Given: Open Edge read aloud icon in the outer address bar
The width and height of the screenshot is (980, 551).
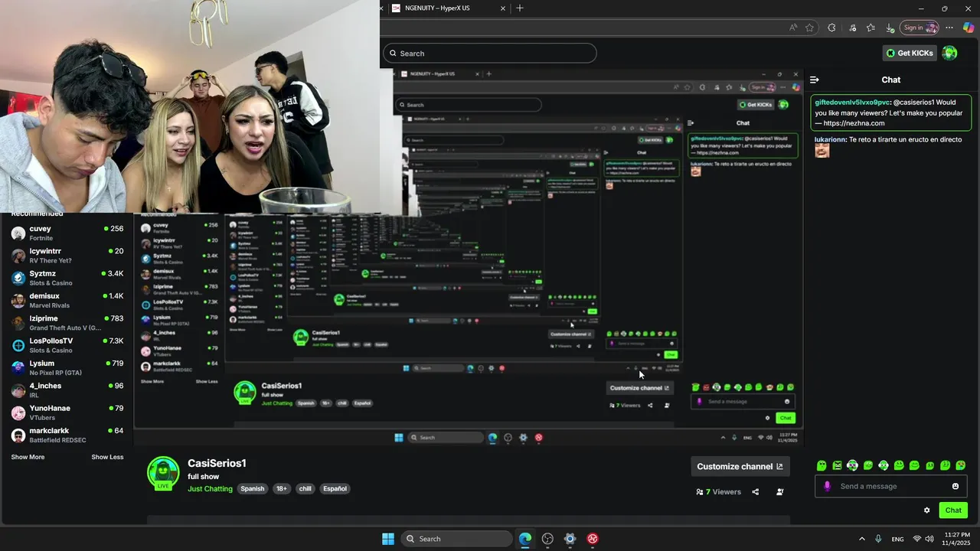Looking at the screenshot, I should 793,28.
